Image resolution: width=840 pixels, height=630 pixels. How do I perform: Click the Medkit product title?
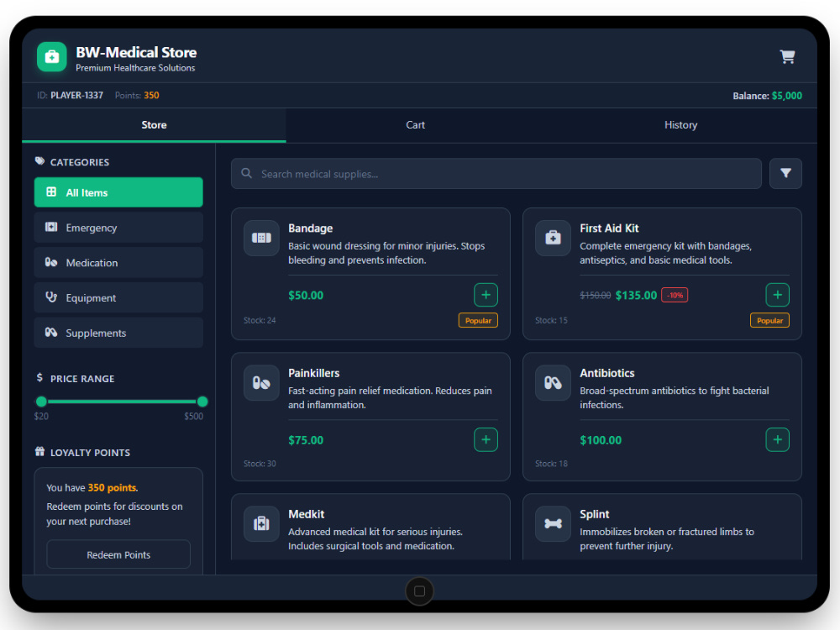307,514
